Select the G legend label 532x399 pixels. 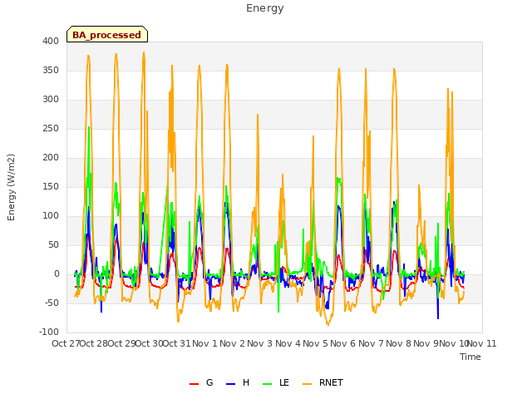tap(209, 382)
